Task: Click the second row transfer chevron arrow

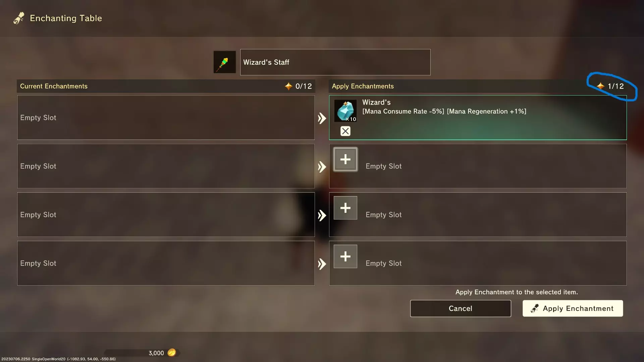Action: tap(322, 167)
